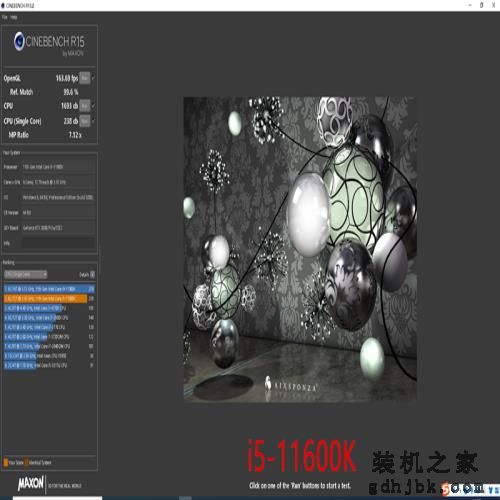Screen dimensions: 500x500
Task: Click the 238 cb single core score
Action: [x=71, y=121]
